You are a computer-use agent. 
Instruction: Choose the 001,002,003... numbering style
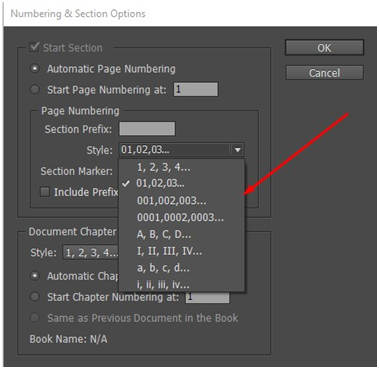[x=182, y=200]
